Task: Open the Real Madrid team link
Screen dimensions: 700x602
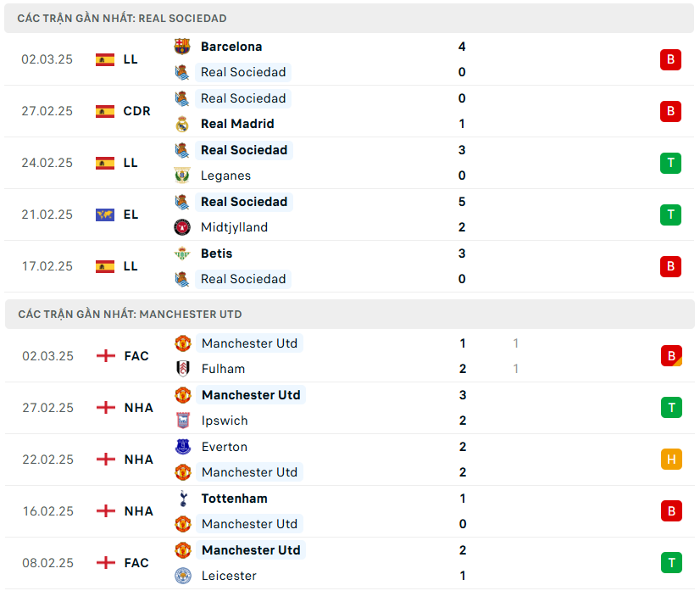Action: (237, 124)
